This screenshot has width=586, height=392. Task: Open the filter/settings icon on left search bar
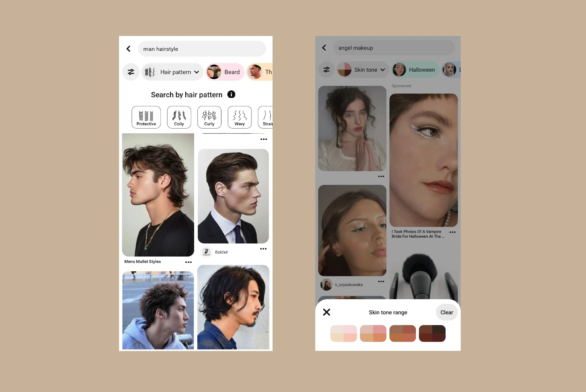131,72
